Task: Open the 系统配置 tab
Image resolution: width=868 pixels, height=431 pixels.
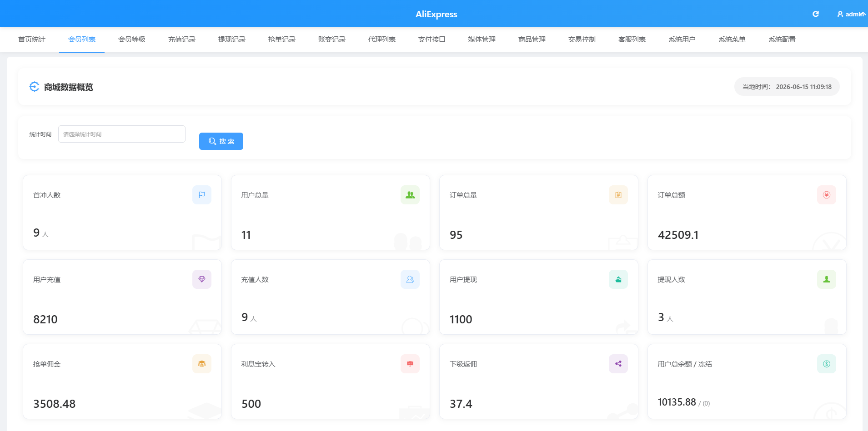Action: [x=782, y=40]
